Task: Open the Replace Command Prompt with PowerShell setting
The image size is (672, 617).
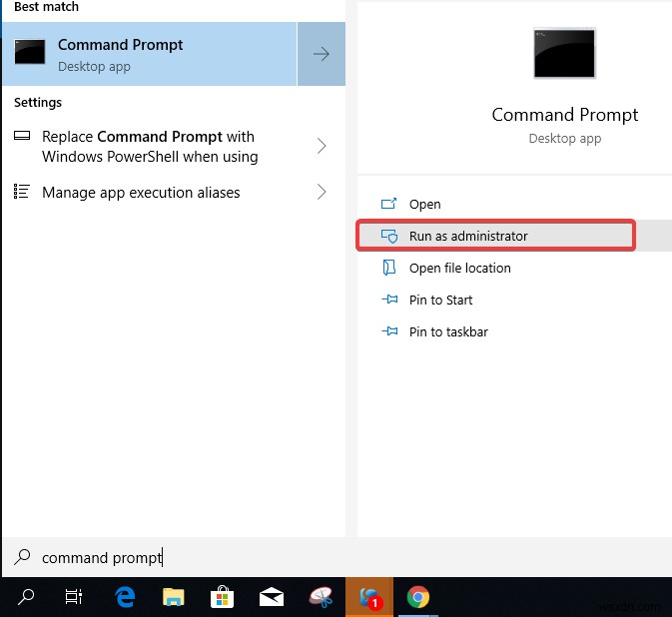Action: point(150,147)
